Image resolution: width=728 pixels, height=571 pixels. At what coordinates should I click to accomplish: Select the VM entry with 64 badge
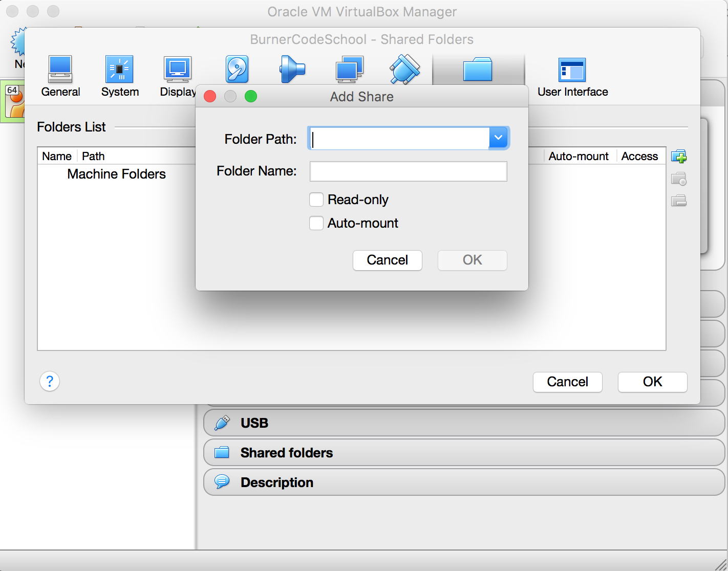[13, 101]
